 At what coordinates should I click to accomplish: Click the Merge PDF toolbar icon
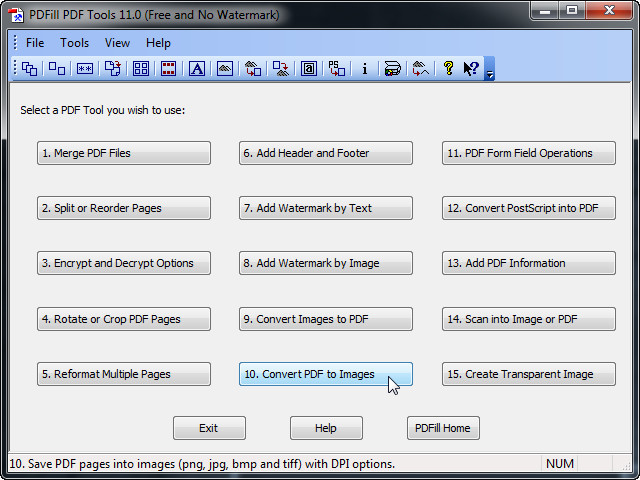tap(29, 68)
